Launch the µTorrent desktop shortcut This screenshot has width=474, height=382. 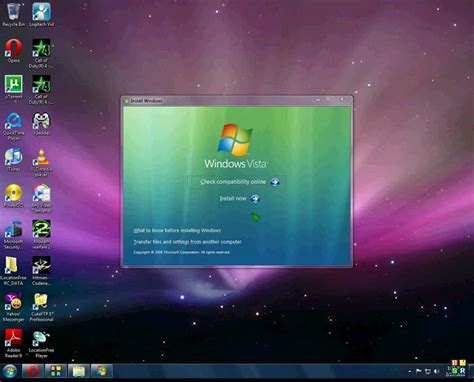pos(13,87)
